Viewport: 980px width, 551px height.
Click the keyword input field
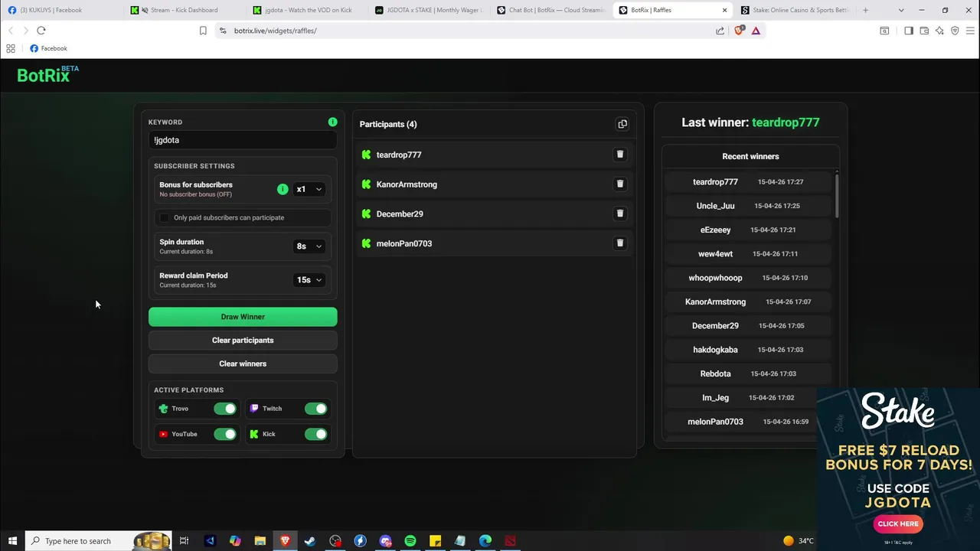click(x=243, y=140)
